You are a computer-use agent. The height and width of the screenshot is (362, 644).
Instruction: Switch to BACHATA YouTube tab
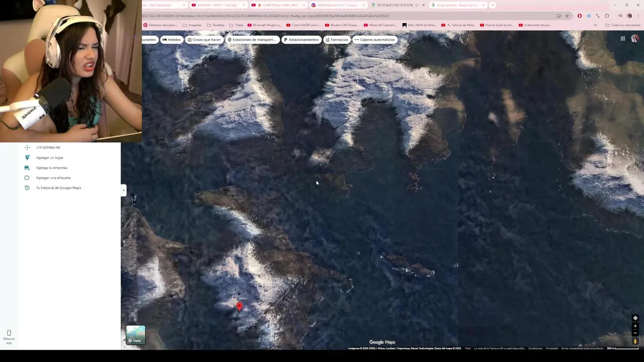[x=218, y=5]
